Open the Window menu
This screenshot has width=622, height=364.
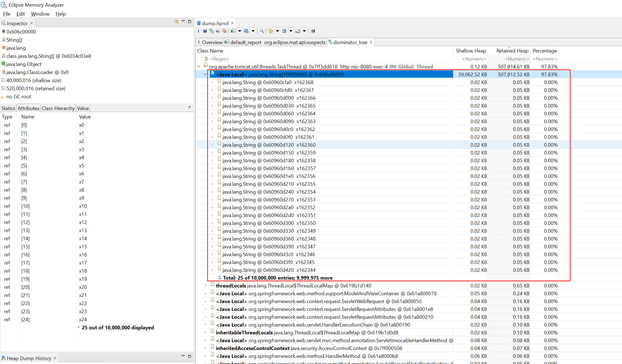click(40, 14)
